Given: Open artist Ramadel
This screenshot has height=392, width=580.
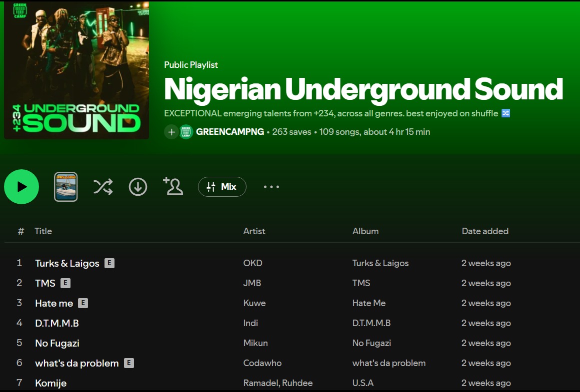Looking at the screenshot, I should point(259,383).
